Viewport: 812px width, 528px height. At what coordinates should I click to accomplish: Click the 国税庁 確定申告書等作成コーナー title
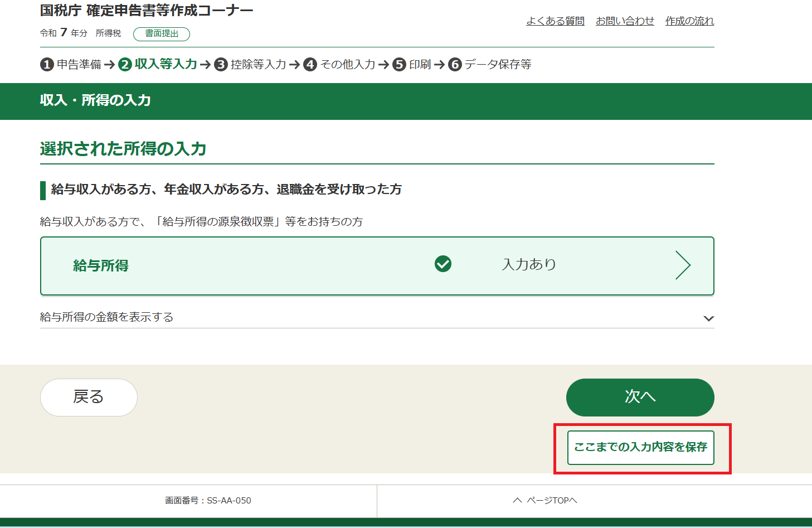(147, 11)
